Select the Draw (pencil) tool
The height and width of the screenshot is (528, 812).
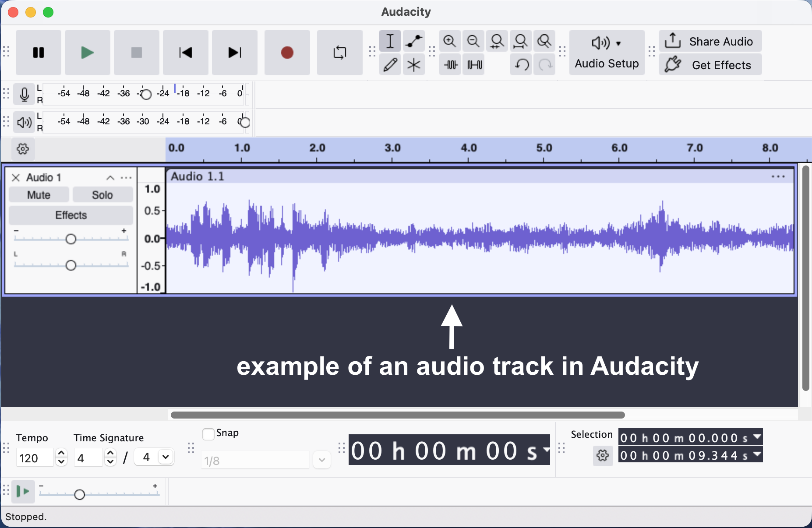[x=390, y=65]
